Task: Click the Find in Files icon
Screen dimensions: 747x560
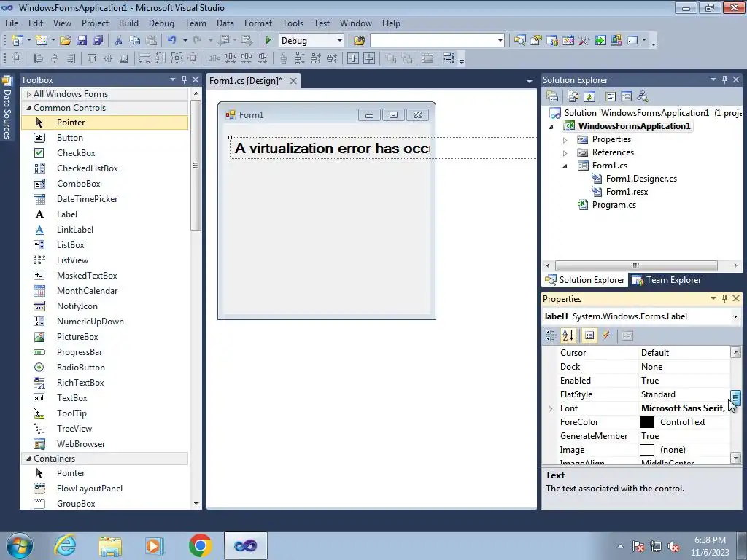Action: pos(359,41)
